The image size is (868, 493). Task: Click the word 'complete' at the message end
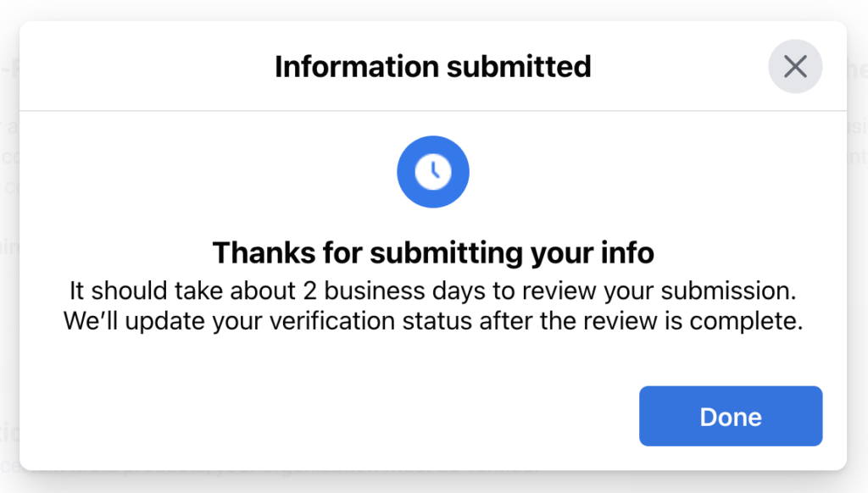(743, 322)
